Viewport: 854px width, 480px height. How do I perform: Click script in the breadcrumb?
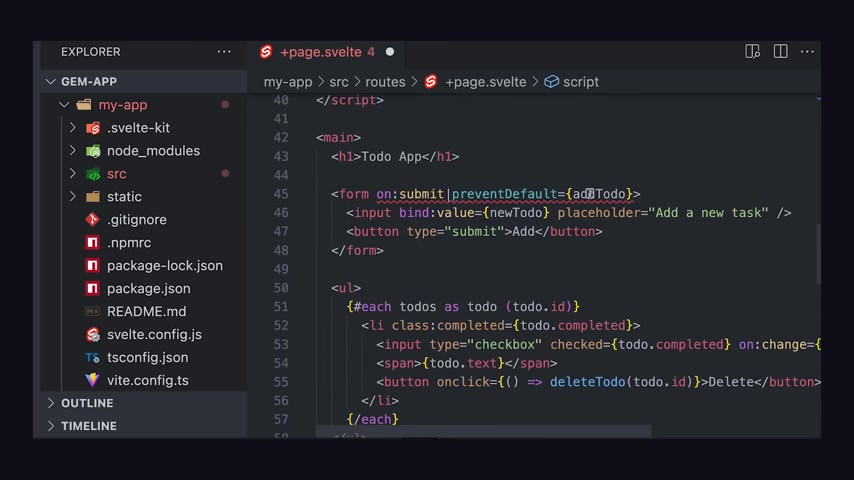pos(581,82)
